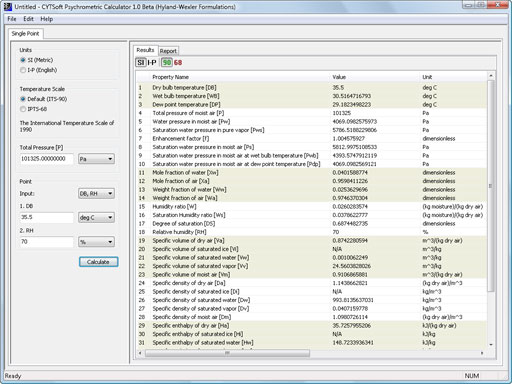Select the Dew point temperature [DP] row

(311, 105)
